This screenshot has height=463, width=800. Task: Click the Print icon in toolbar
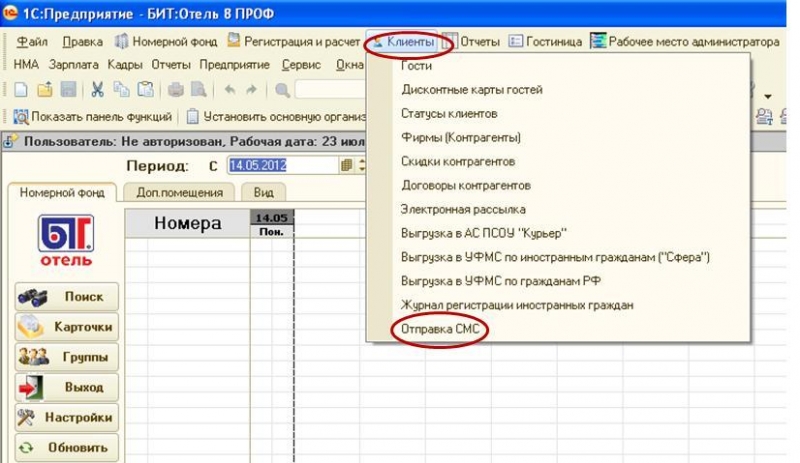177,90
